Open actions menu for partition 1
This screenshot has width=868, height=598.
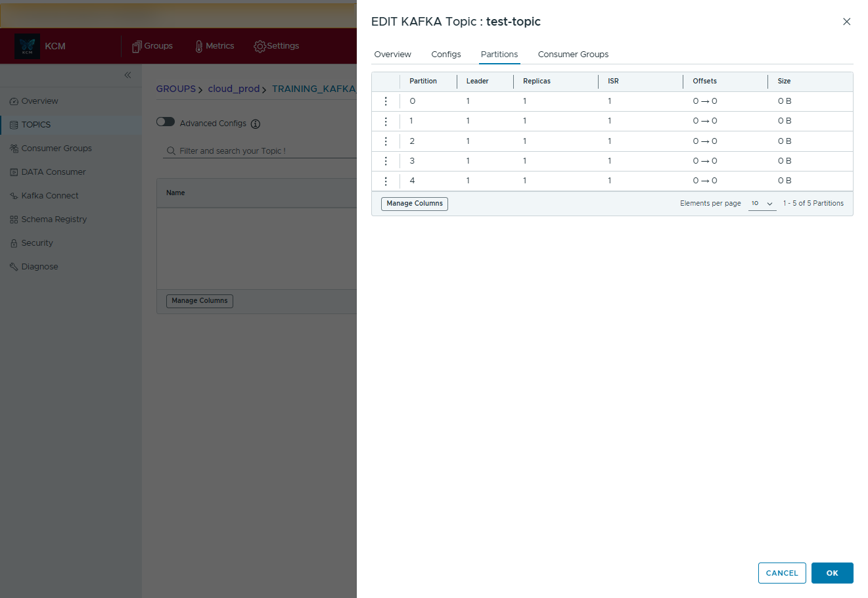click(x=386, y=122)
